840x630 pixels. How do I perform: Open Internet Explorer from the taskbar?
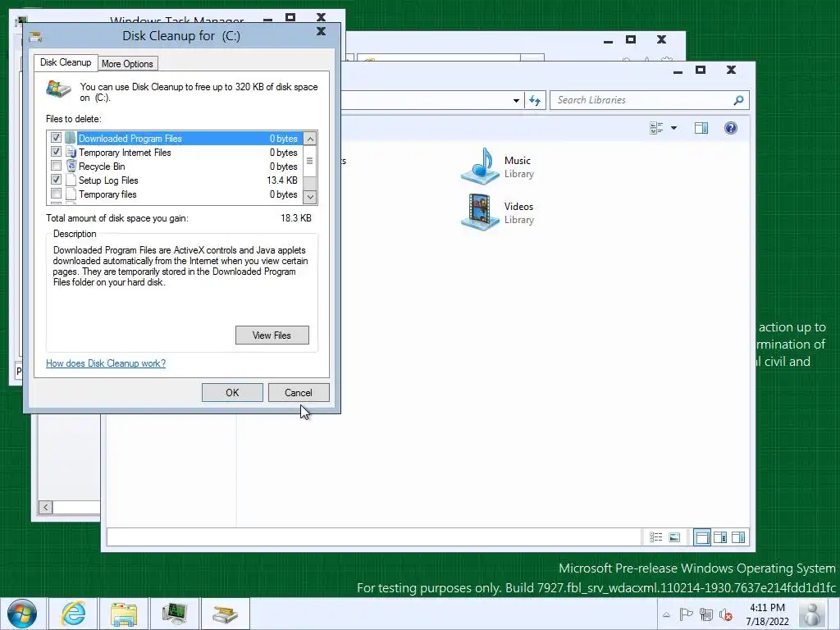point(73,614)
